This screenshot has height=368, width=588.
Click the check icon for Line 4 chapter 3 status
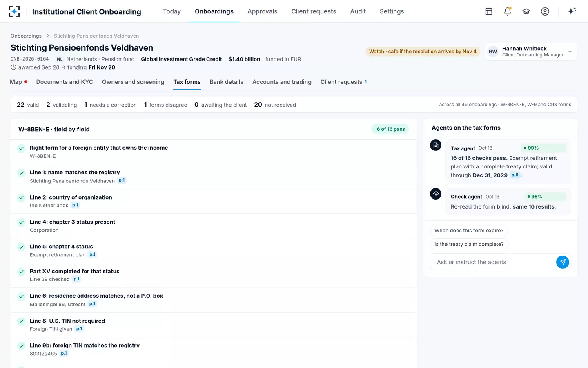pos(21,222)
